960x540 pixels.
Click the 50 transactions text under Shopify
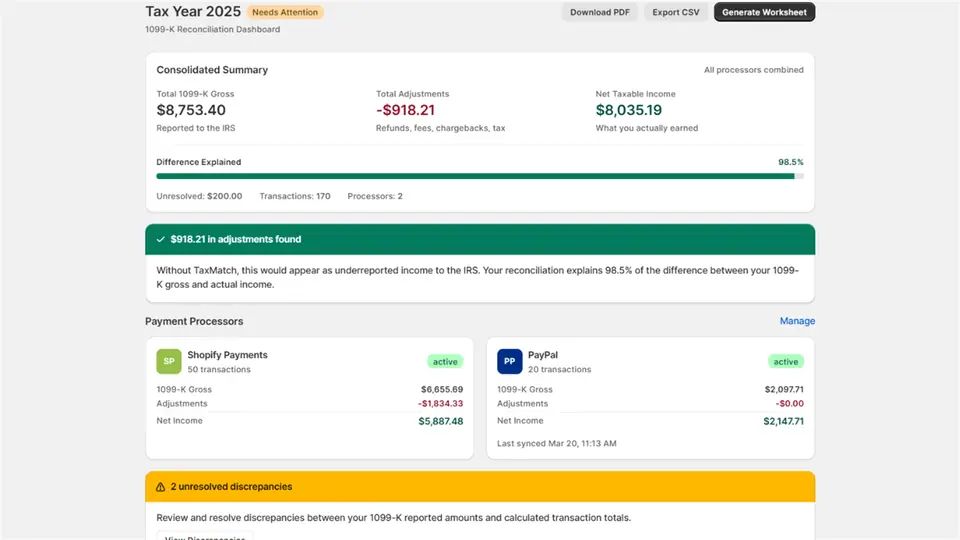219,370
